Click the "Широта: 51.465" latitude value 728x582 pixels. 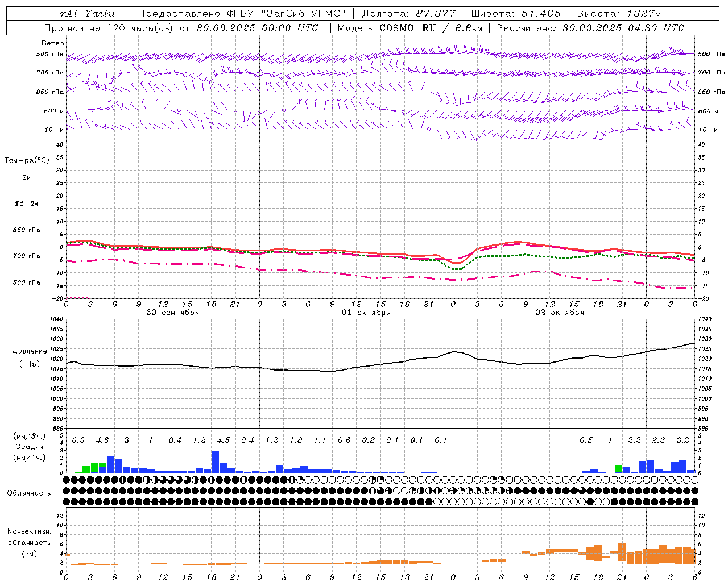[516, 14]
